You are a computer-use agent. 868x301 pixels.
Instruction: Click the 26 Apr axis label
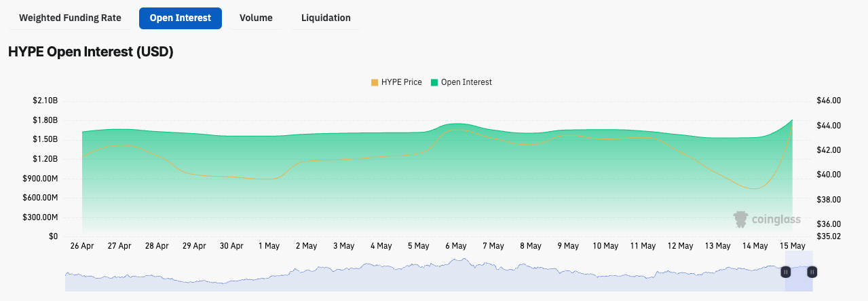(82, 246)
